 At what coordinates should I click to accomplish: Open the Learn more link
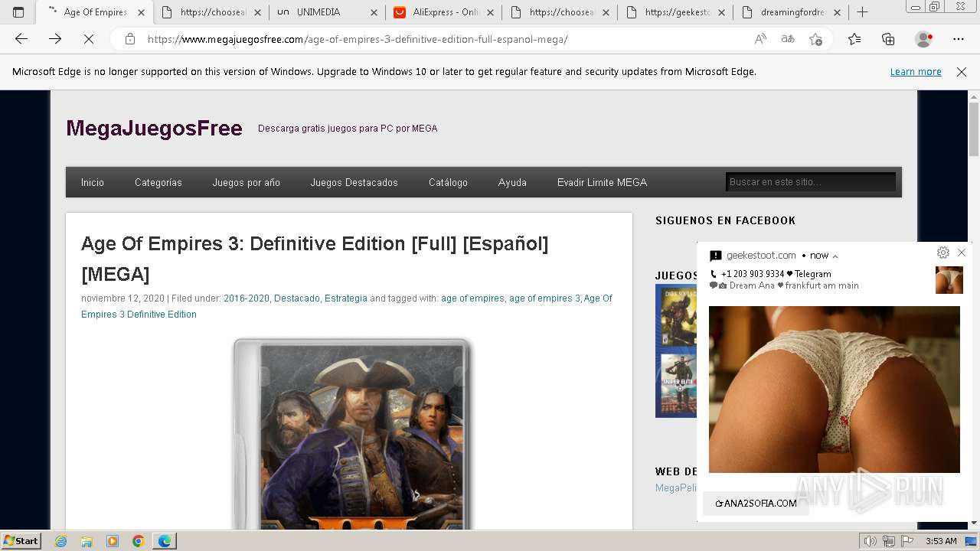pyautogui.click(x=916, y=71)
